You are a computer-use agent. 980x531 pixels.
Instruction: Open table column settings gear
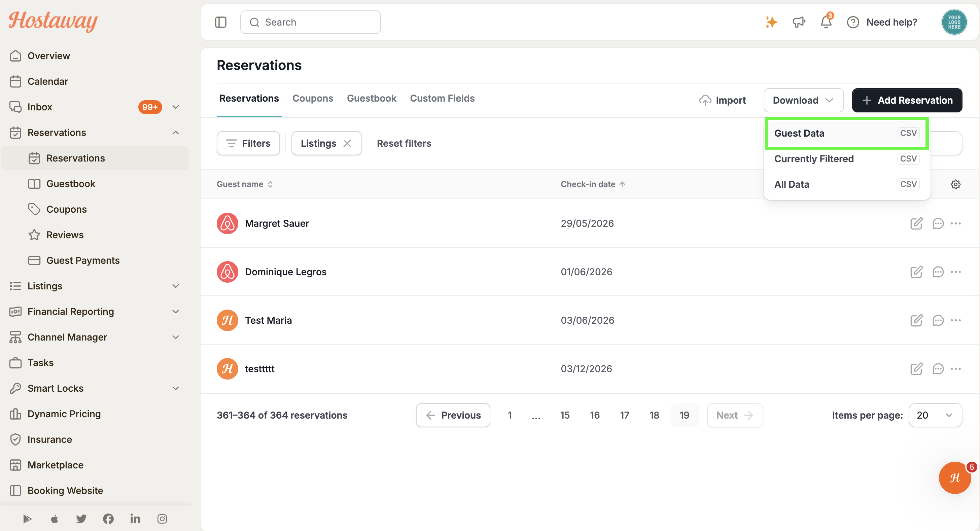[956, 184]
